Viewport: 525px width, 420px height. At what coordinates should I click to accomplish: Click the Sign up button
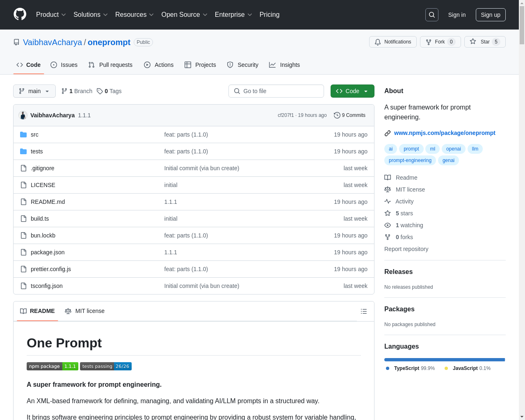(491, 15)
